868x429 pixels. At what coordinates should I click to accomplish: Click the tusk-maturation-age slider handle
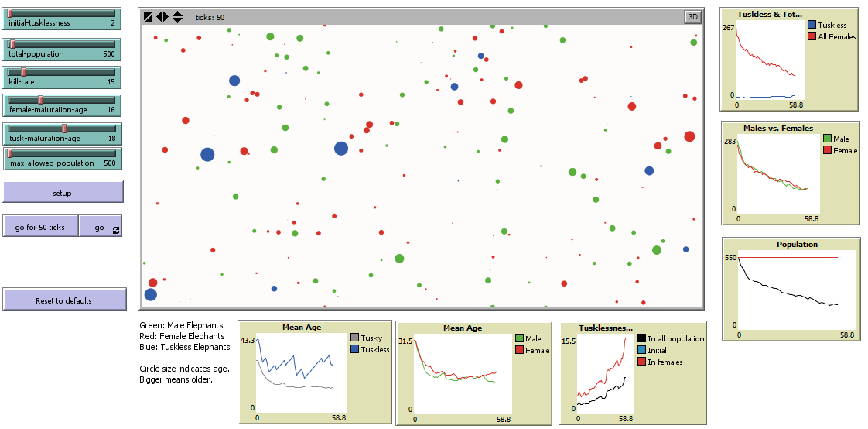[64, 128]
